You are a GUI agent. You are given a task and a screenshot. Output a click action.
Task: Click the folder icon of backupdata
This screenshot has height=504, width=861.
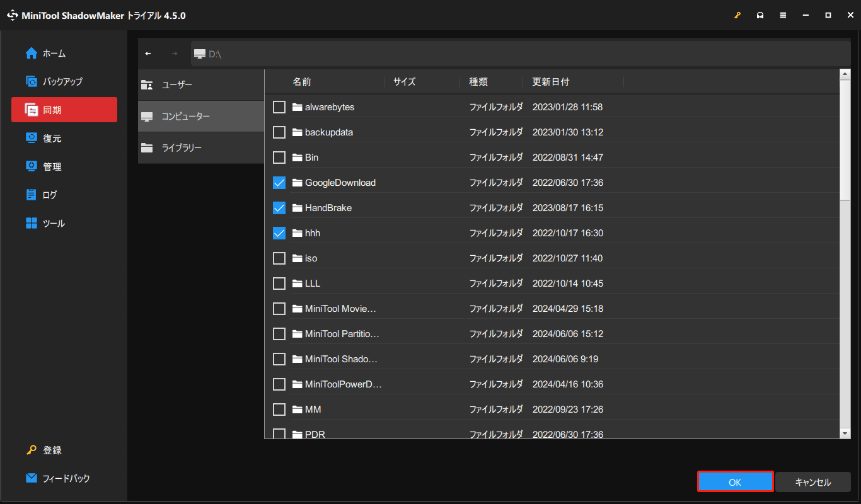[x=298, y=132]
